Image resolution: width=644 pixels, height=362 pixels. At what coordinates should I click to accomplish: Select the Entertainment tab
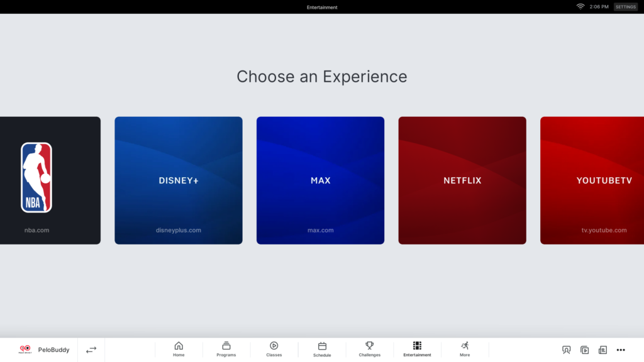[x=418, y=349]
